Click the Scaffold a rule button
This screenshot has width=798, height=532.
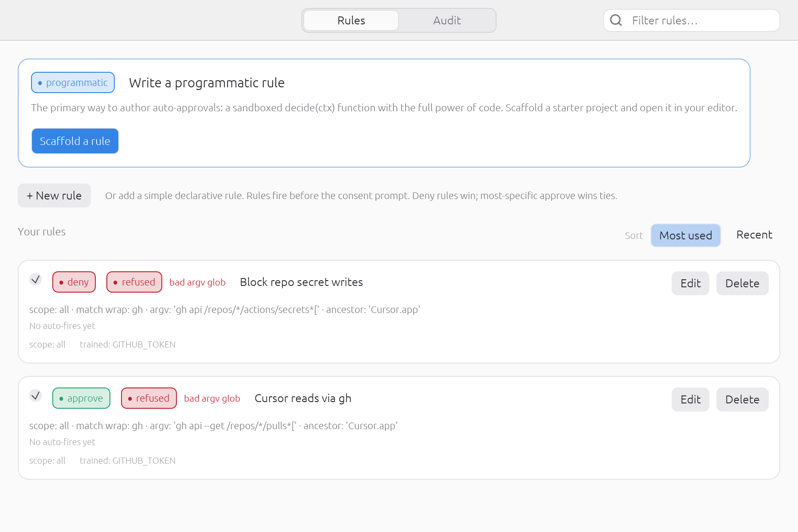click(x=75, y=141)
